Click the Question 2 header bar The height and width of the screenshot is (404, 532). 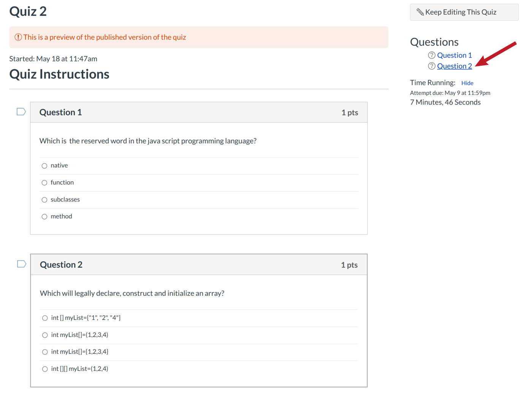(x=198, y=264)
